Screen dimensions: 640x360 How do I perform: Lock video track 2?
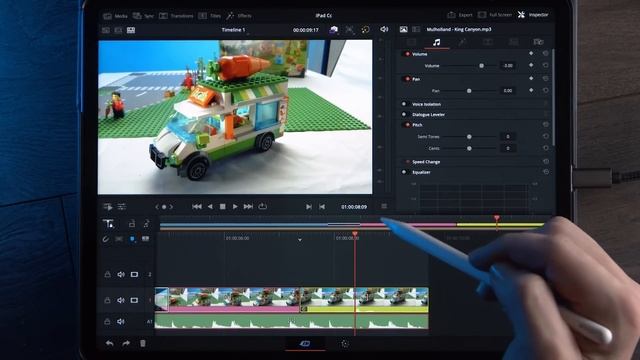[x=107, y=274]
